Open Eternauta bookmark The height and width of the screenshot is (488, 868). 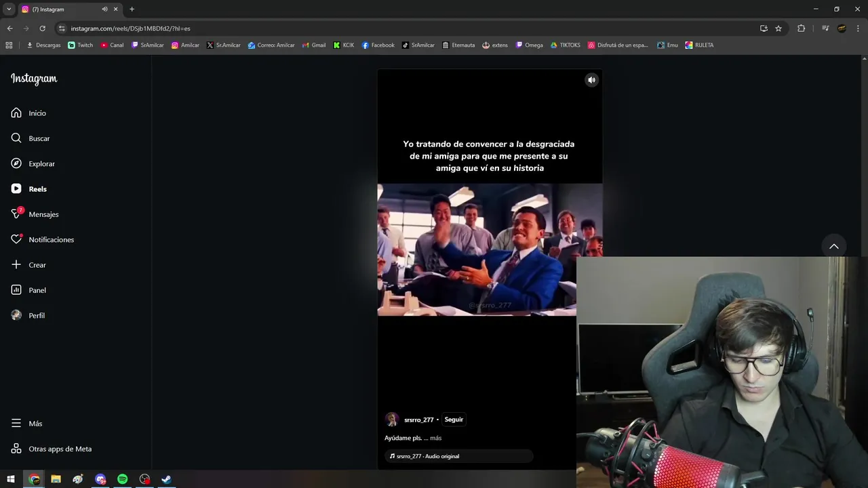pyautogui.click(x=458, y=45)
